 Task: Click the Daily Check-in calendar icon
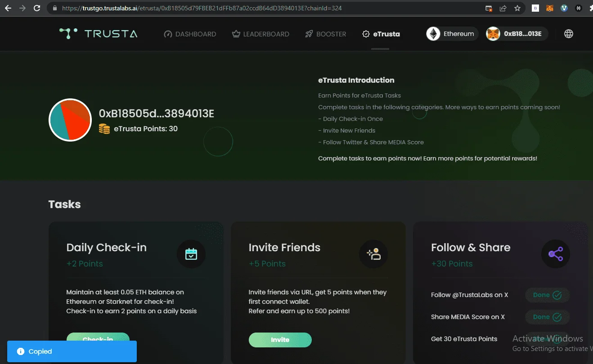[191, 254]
